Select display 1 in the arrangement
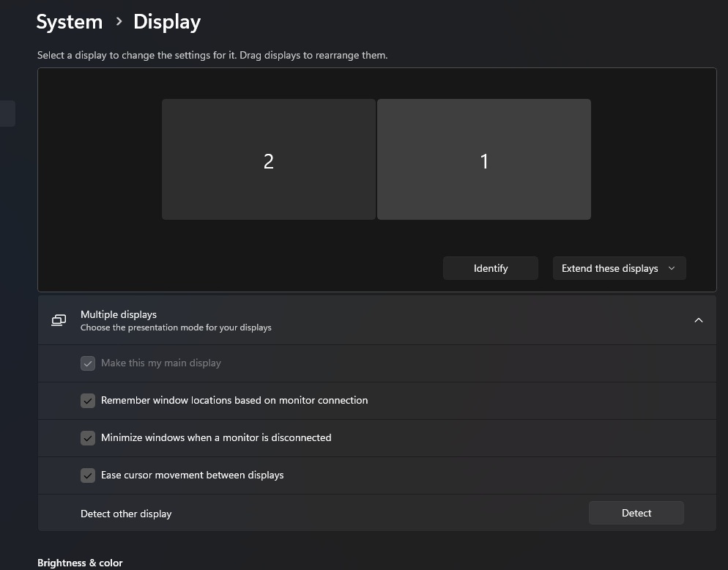The image size is (728, 570). tap(484, 159)
